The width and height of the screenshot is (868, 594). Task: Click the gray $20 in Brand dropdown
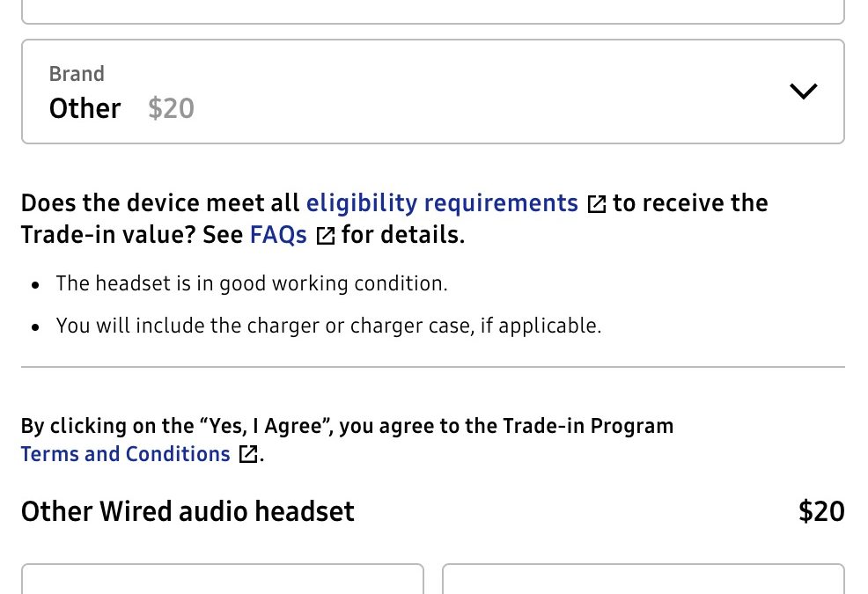[x=171, y=108]
